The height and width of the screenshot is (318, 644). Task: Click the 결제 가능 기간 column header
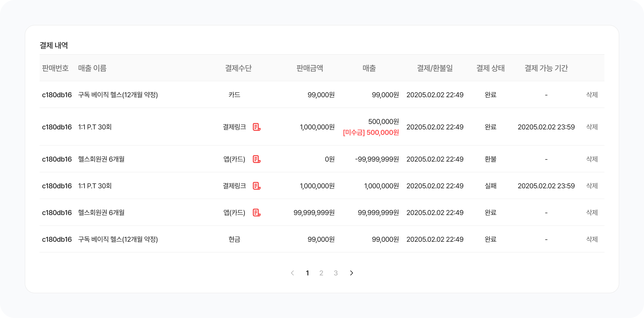click(546, 68)
